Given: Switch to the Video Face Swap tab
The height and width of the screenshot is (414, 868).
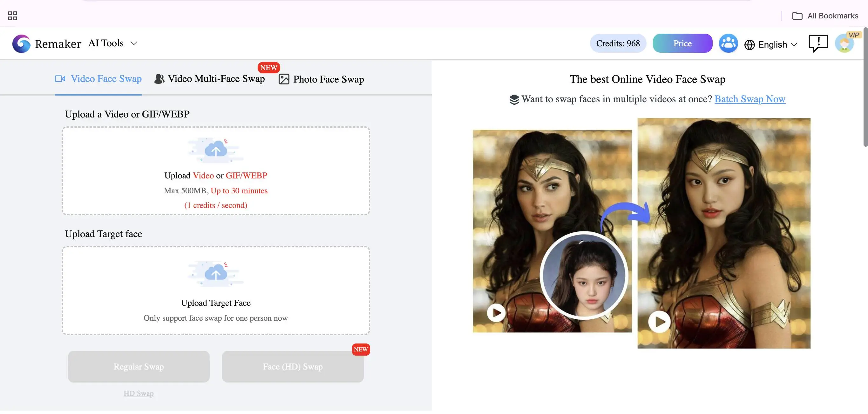Looking at the screenshot, I should point(98,79).
